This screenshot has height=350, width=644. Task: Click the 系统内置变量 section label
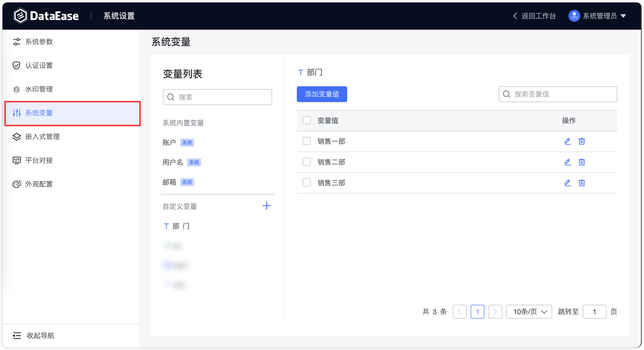click(183, 123)
